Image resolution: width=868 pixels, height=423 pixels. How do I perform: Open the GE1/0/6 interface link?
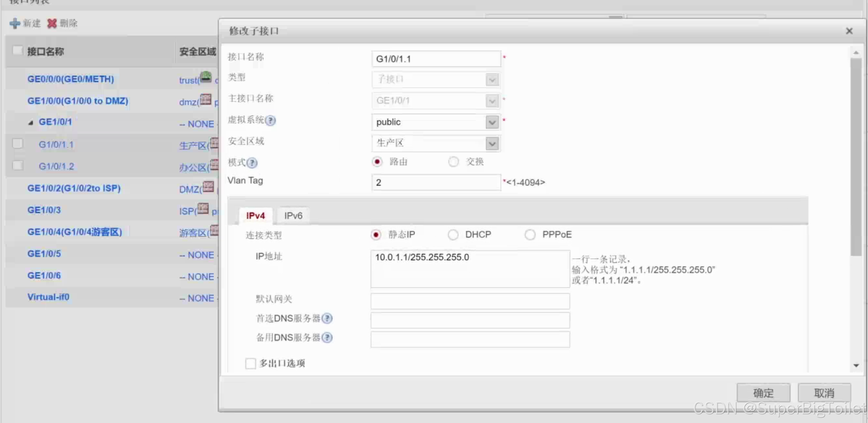(x=44, y=276)
